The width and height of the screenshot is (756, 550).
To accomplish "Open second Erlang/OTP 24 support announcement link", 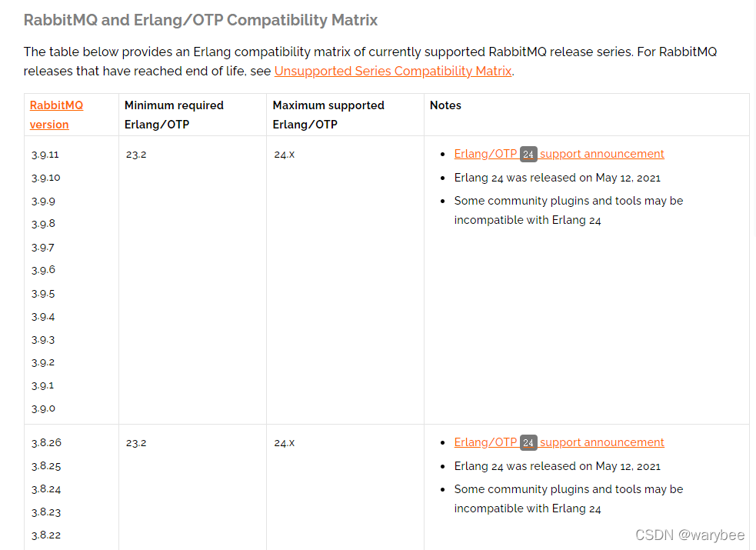I will coord(559,442).
